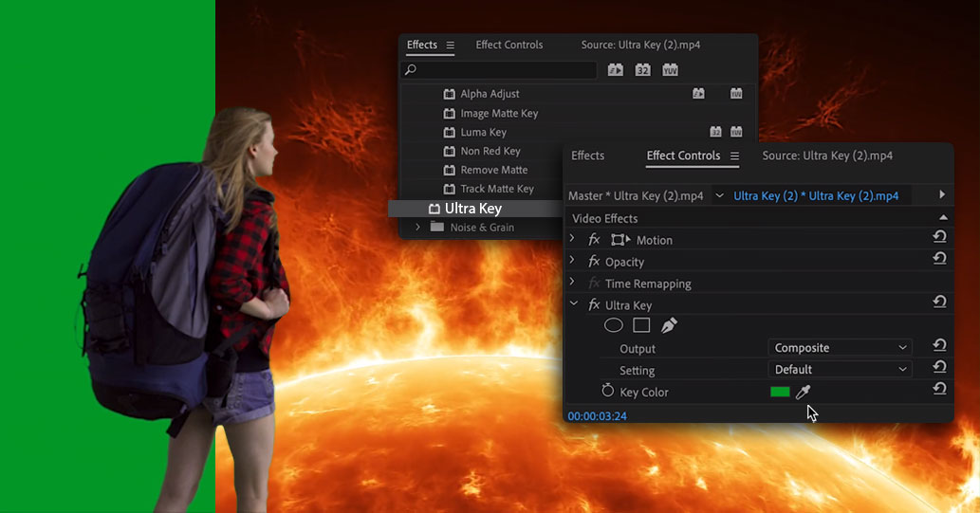Image resolution: width=980 pixels, height=513 pixels.
Task: Expand the Noise & Grain folder
Action: 417,228
